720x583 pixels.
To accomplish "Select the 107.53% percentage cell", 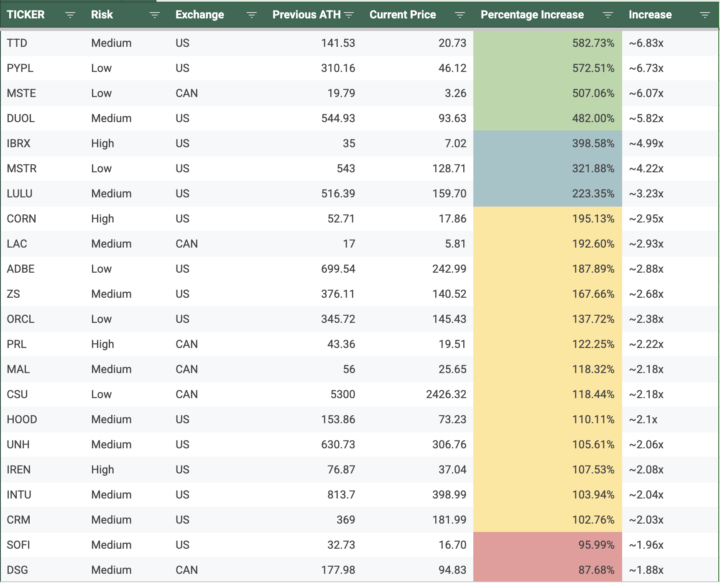I will coord(548,470).
